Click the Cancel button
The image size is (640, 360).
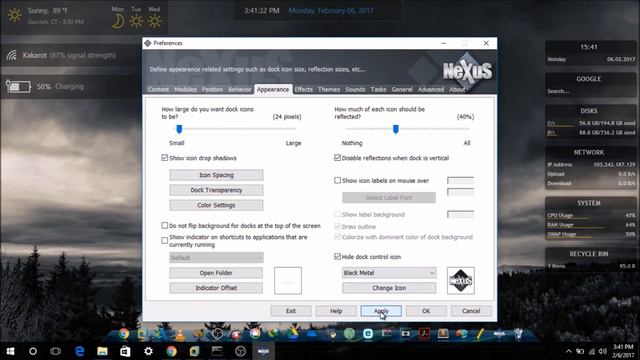[x=471, y=311]
